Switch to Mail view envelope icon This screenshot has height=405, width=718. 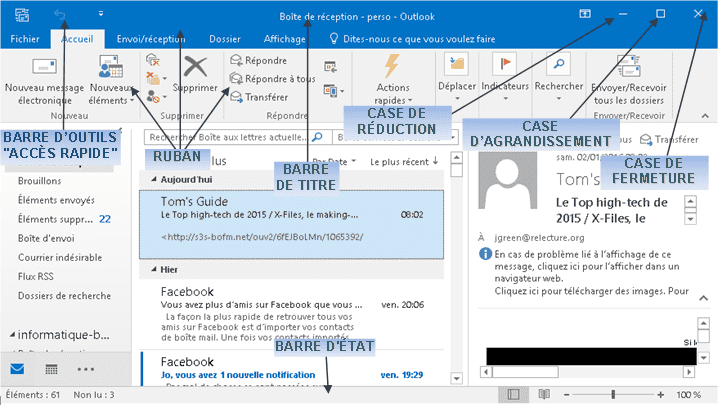click(x=17, y=369)
